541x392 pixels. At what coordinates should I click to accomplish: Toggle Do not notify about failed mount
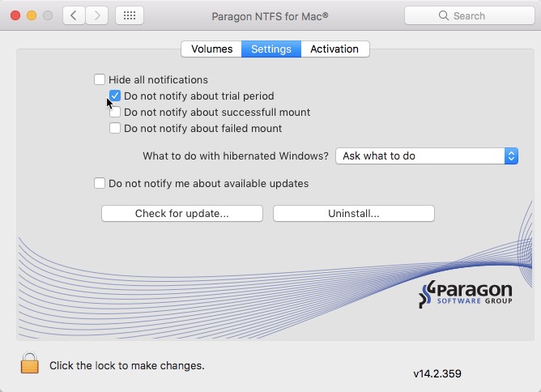click(115, 128)
